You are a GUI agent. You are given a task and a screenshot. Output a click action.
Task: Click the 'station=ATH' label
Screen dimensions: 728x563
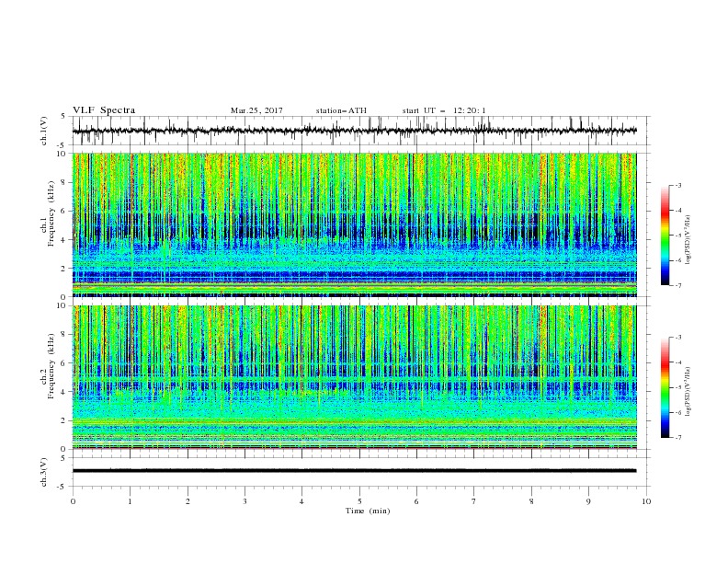(x=341, y=110)
